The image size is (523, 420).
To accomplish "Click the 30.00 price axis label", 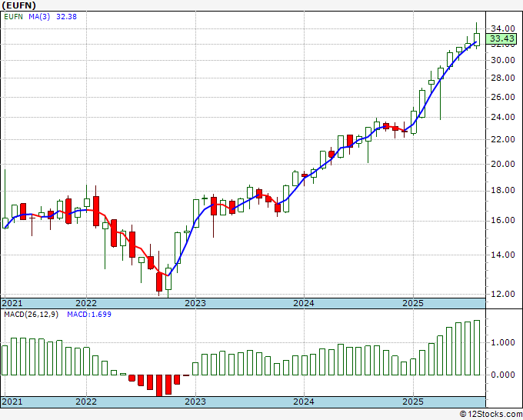I will click(x=503, y=60).
